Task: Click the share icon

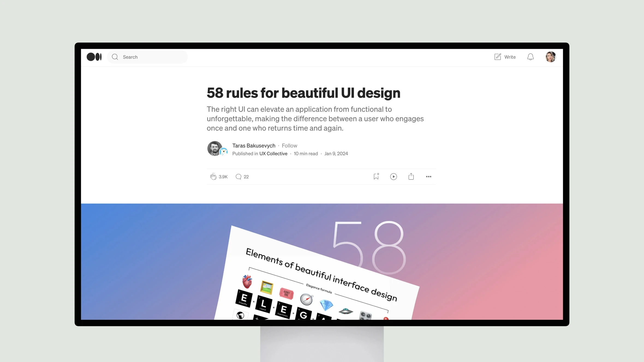Action: [x=411, y=176]
